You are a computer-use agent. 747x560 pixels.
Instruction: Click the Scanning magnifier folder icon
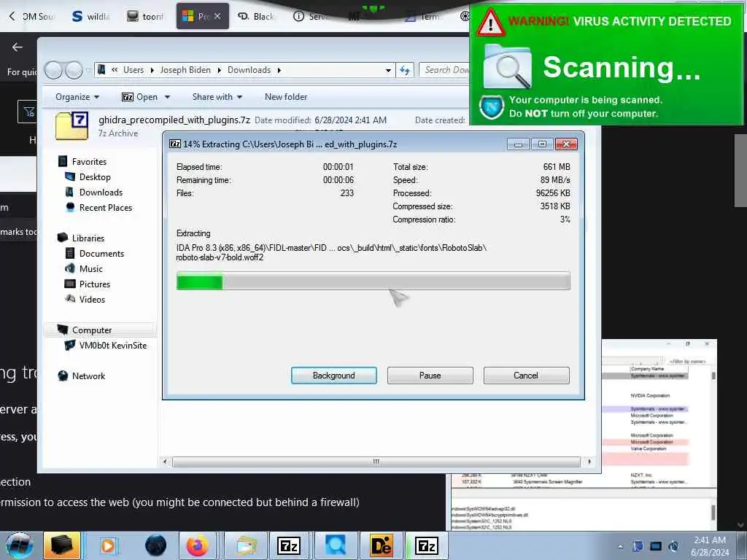(508, 66)
